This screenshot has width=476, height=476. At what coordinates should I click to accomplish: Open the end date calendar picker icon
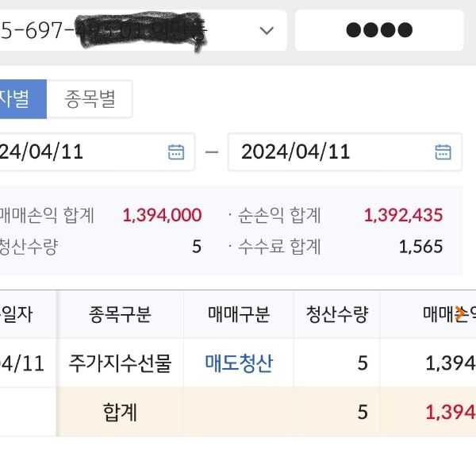point(443,152)
